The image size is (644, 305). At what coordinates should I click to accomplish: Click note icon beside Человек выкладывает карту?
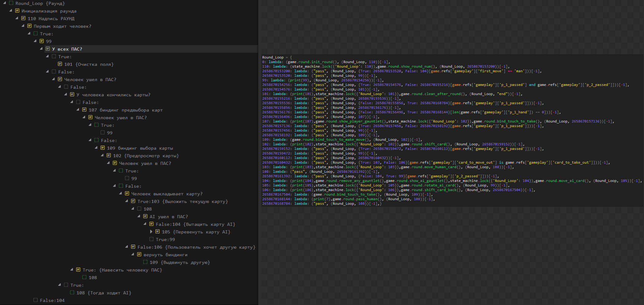pyautogui.click(x=127, y=193)
